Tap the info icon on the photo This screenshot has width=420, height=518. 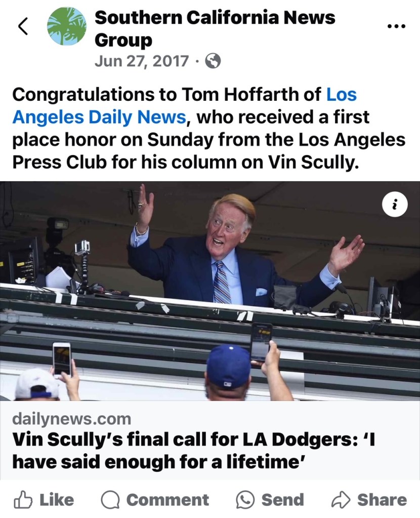point(395,204)
